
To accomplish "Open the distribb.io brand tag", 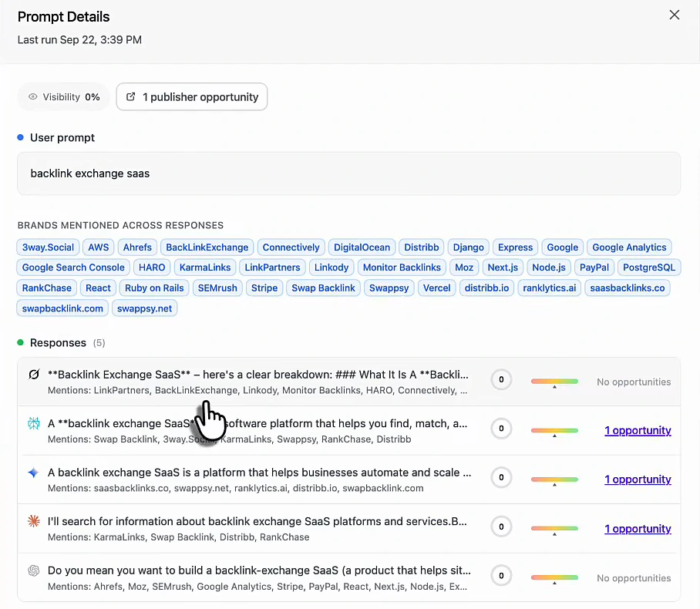I will tap(486, 288).
